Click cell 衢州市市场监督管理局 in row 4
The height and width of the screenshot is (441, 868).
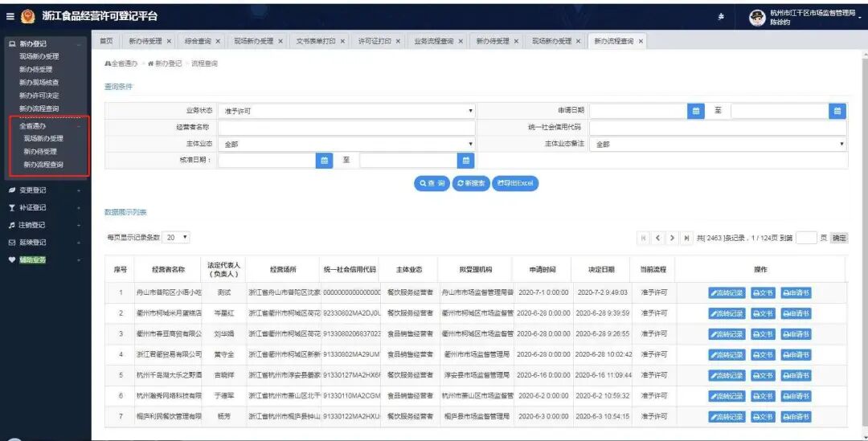pos(476,355)
